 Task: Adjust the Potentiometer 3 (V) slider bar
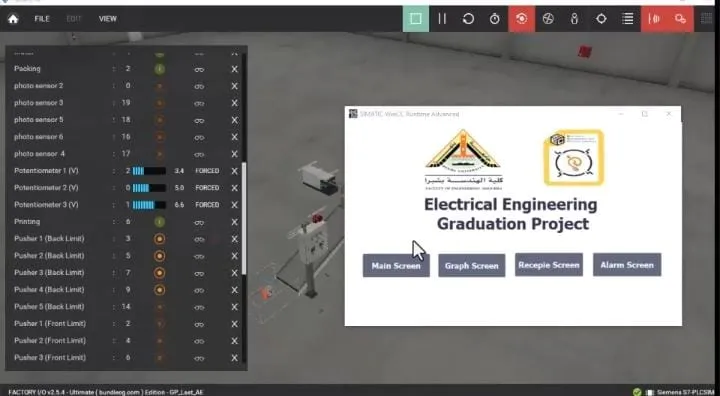[149, 205]
